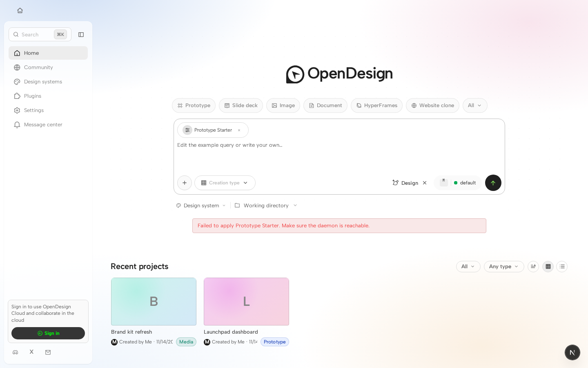This screenshot has height=368, width=588.
Task: Select the Website clone chip
Action: coord(432,105)
